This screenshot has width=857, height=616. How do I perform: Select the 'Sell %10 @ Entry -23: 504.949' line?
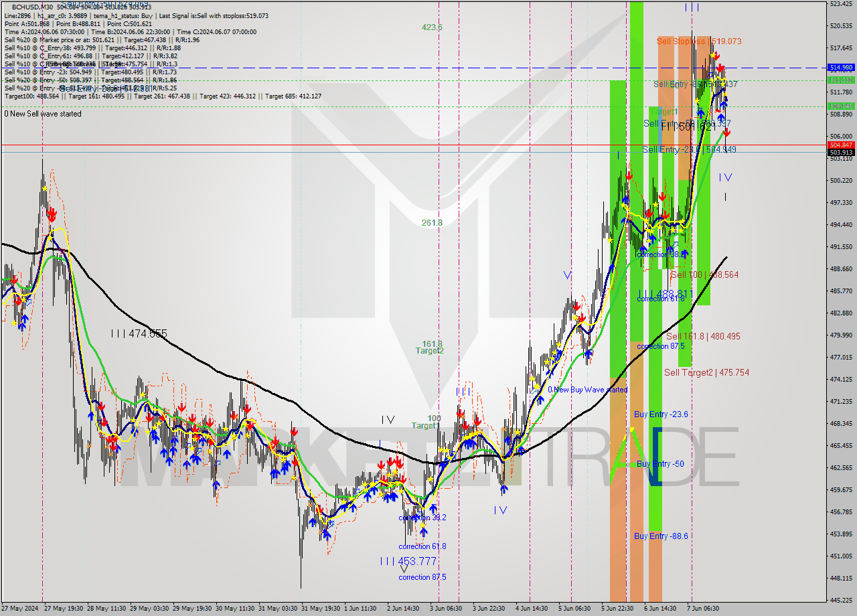(90, 72)
